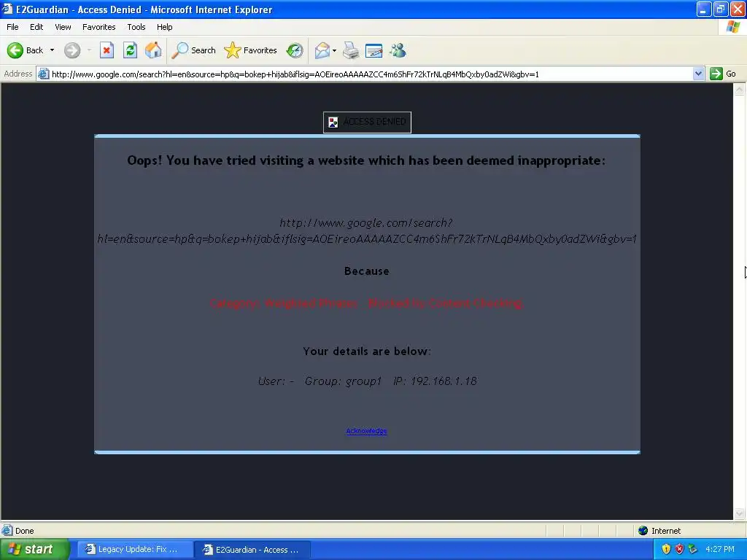The image size is (747, 560).
Task: Go to Home page icon
Action: (153, 50)
